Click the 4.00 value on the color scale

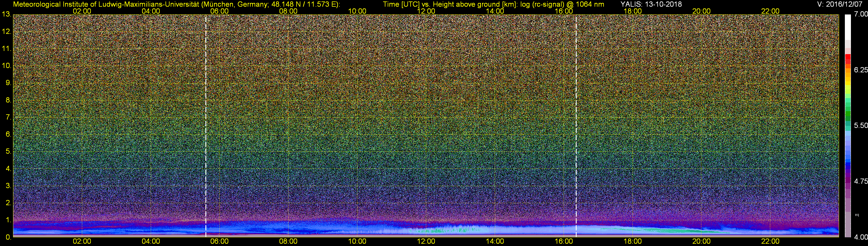tap(861, 237)
